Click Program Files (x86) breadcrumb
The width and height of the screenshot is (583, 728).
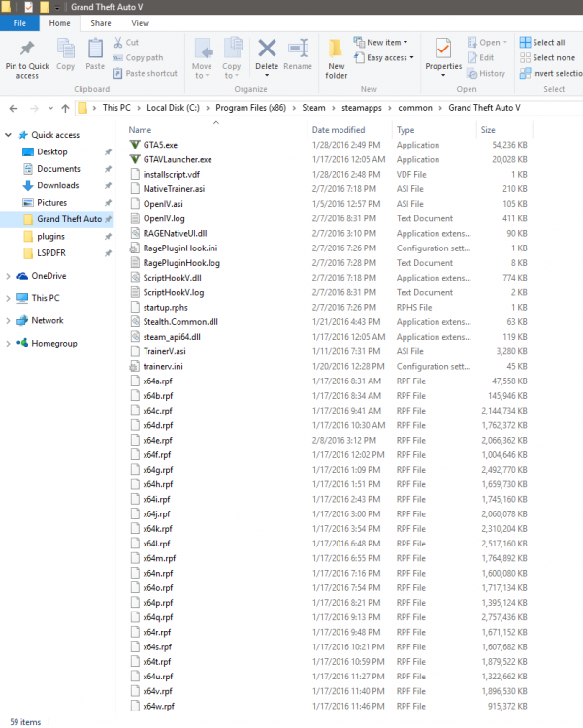tap(250, 108)
